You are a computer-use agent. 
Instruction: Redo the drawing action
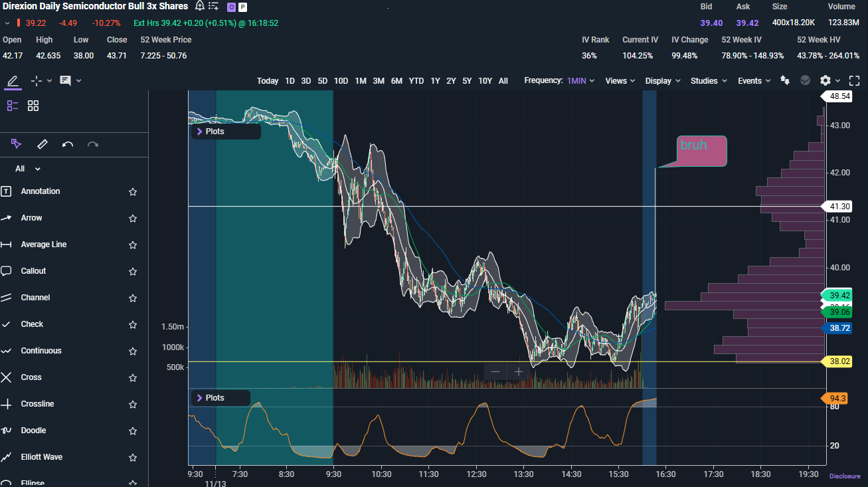[x=93, y=144]
